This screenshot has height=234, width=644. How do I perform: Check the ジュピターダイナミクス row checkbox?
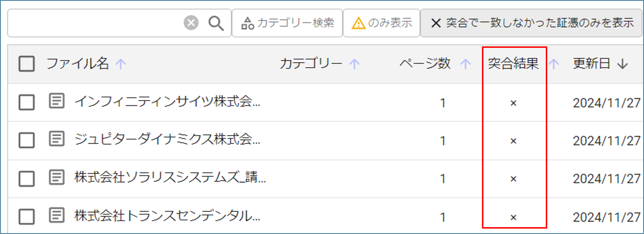(x=27, y=140)
